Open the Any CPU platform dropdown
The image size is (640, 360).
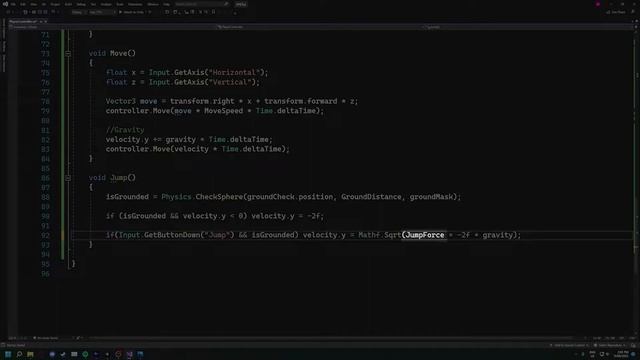pos(102,12)
